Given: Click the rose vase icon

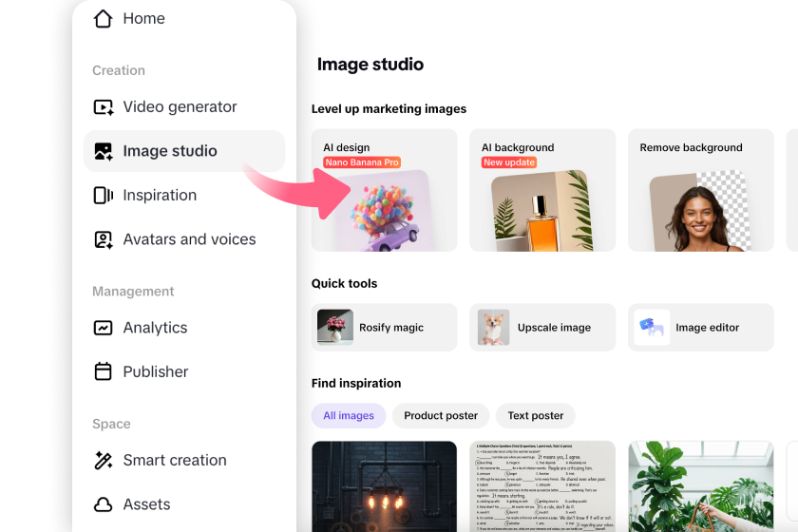Looking at the screenshot, I should (334, 328).
